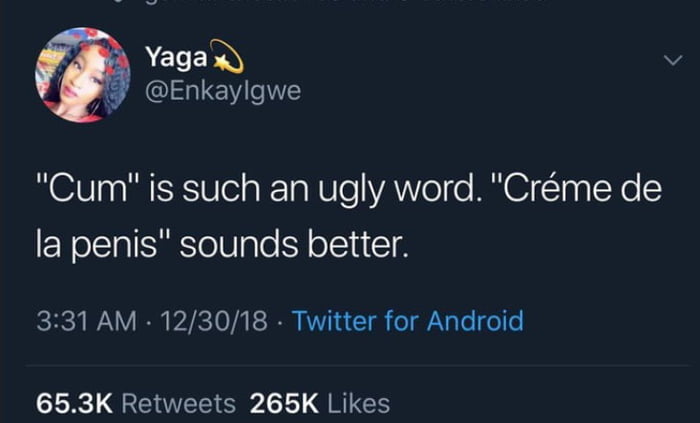Click the 3:31 AM timestamp

click(86, 321)
